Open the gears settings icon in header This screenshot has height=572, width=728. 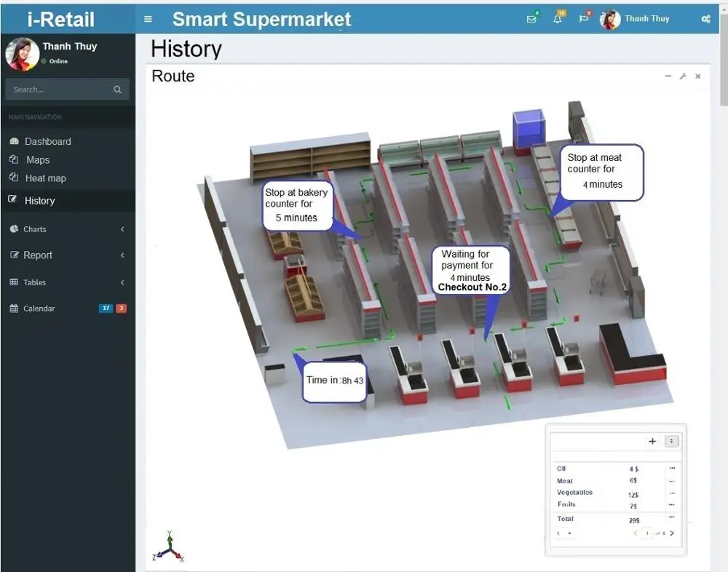pos(705,19)
